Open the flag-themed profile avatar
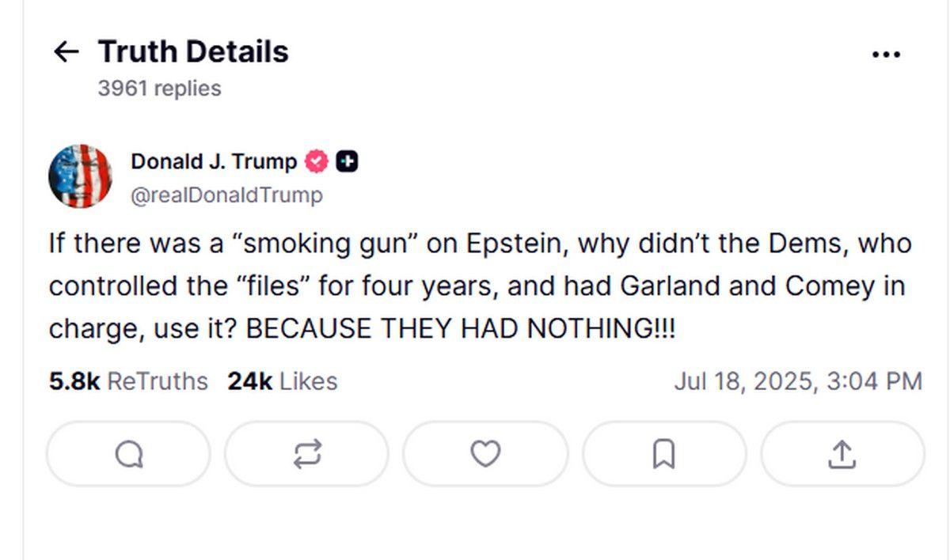 tap(80, 176)
